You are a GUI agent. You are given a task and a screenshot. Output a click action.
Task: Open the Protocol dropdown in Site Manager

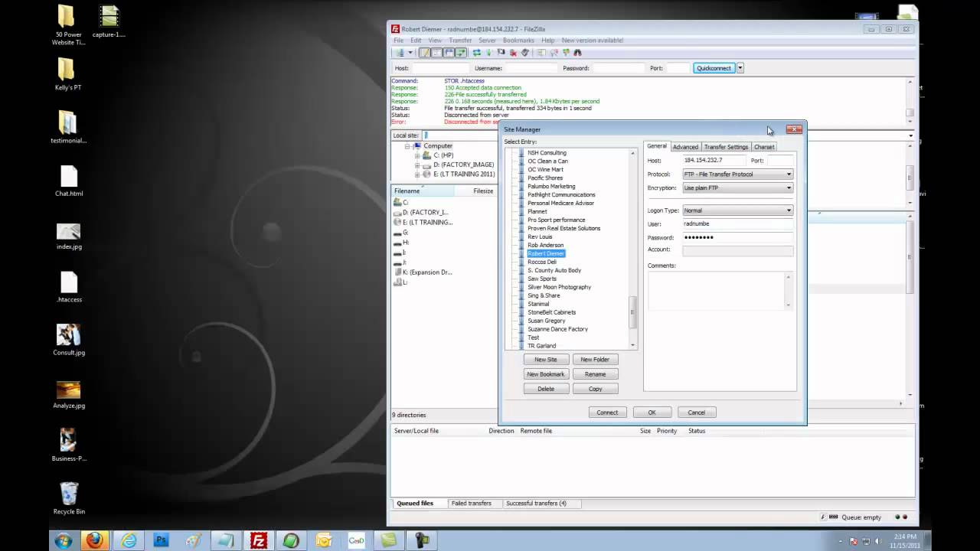pyautogui.click(x=737, y=174)
